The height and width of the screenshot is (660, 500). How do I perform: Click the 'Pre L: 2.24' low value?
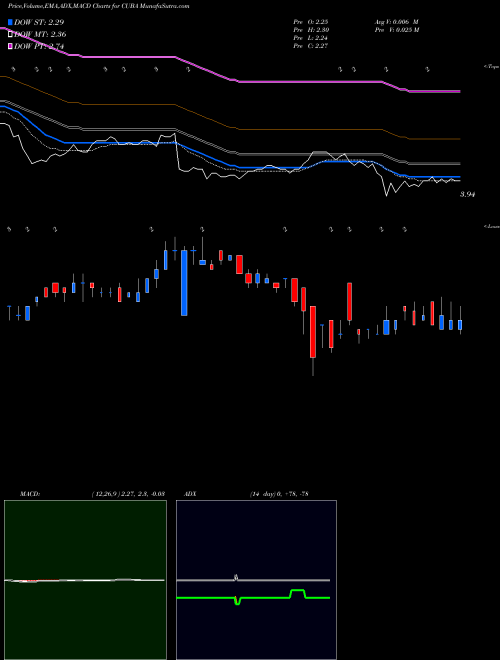coord(311,38)
